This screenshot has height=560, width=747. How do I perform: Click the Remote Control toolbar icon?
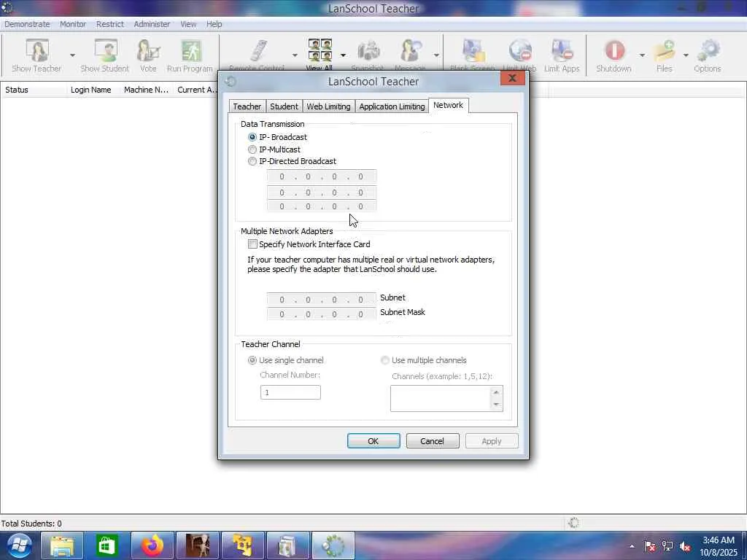tap(258, 50)
